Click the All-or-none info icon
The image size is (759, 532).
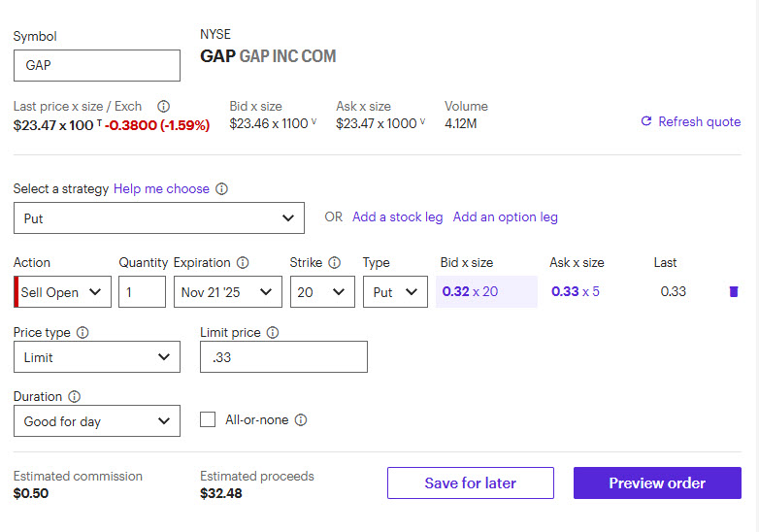[301, 420]
